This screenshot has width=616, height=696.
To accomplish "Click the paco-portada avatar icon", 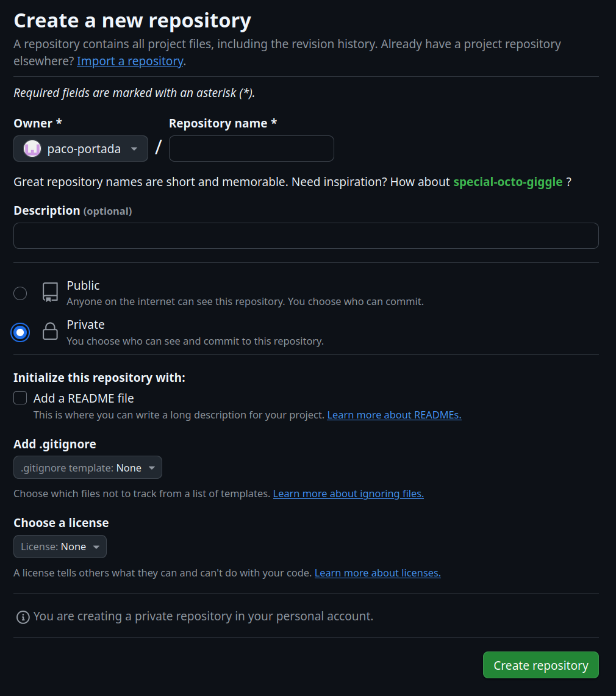I will pos(32,149).
